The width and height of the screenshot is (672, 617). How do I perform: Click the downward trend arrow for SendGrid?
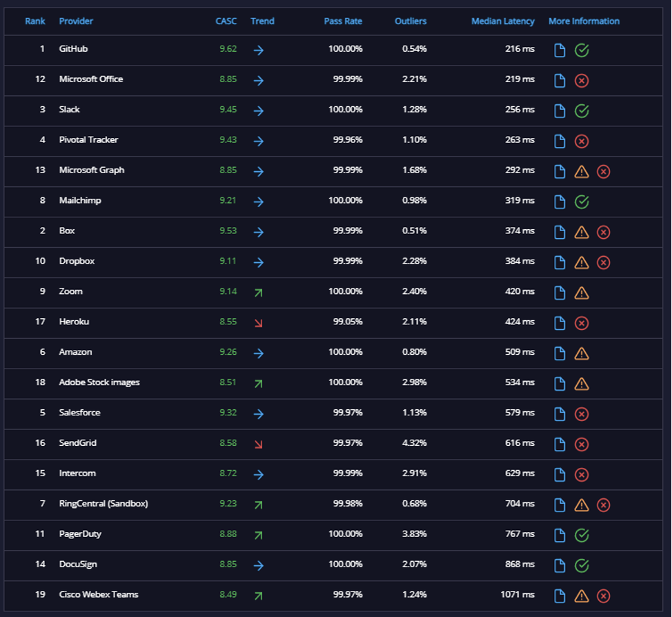tap(259, 444)
